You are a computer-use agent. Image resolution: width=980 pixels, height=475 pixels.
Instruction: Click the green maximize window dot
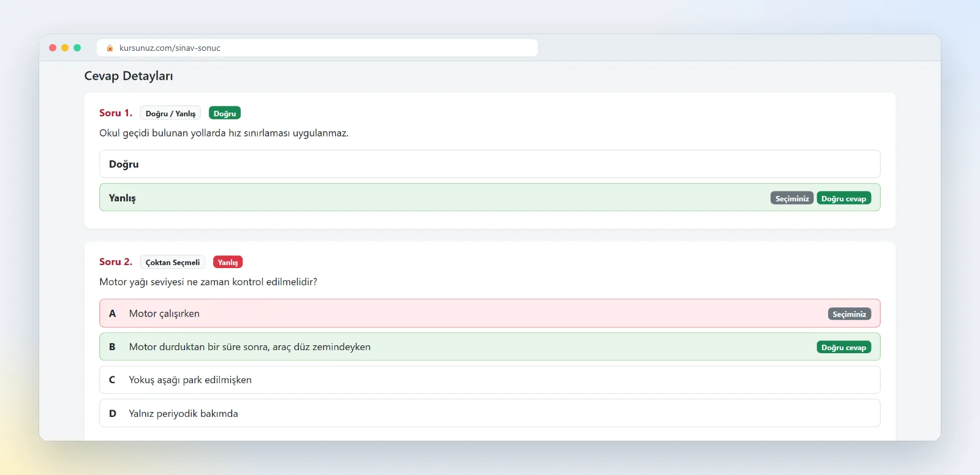point(77,48)
